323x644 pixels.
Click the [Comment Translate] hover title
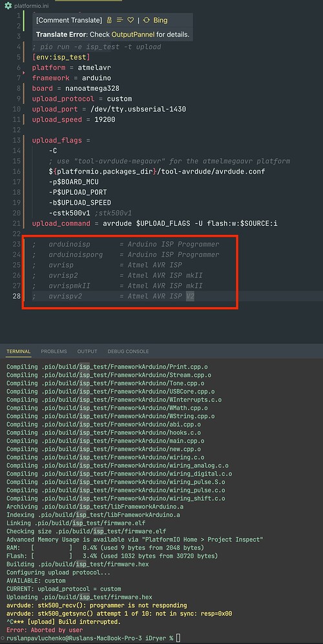[x=69, y=20]
